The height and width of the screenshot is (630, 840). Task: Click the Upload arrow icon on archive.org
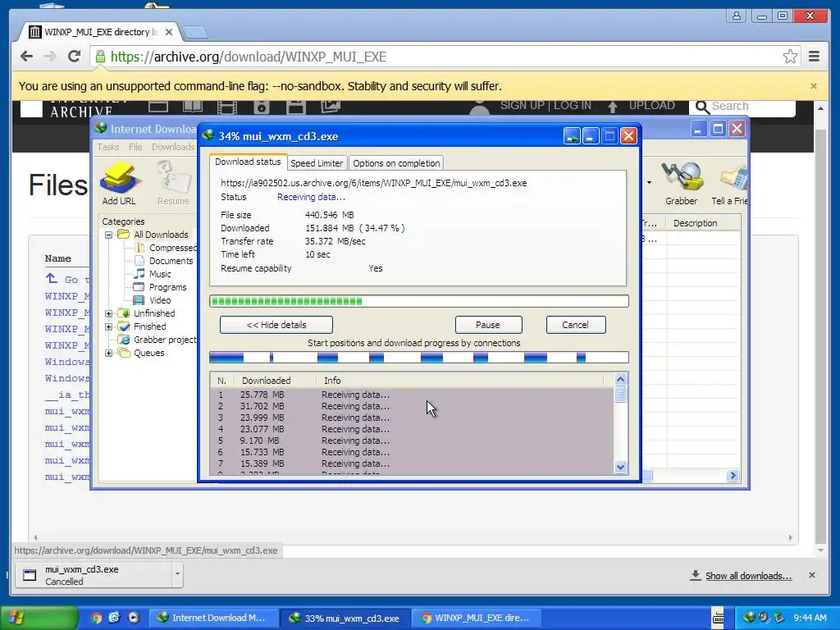pyautogui.click(x=612, y=107)
